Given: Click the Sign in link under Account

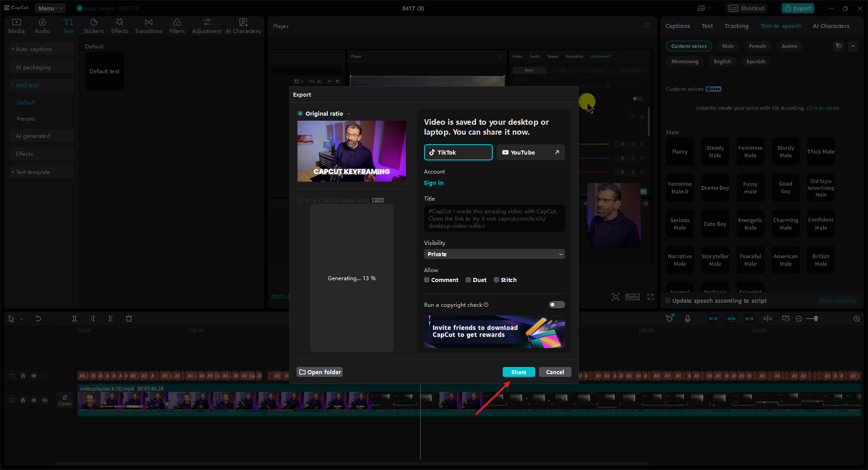Looking at the screenshot, I should (x=433, y=183).
